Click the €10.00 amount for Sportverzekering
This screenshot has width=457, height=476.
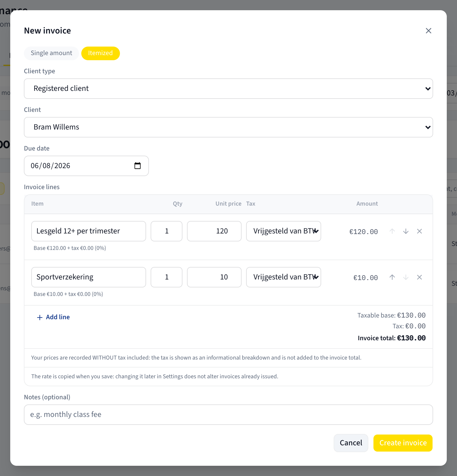pos(365,278)
